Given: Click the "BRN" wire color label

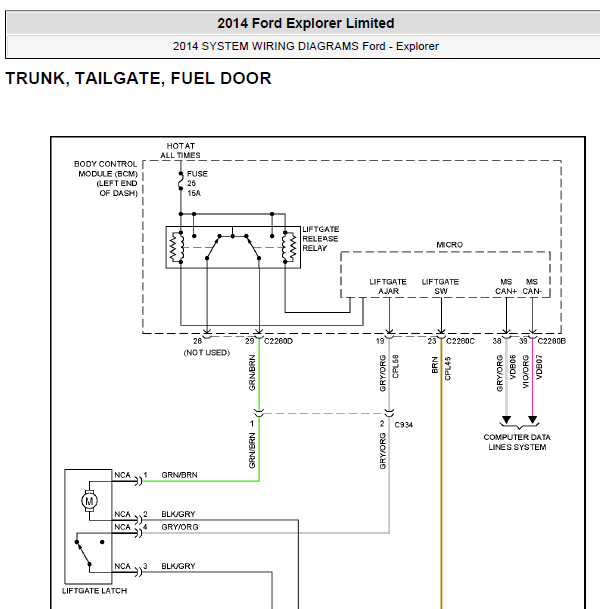Looking at the screenshot, I should pos(435,365).
